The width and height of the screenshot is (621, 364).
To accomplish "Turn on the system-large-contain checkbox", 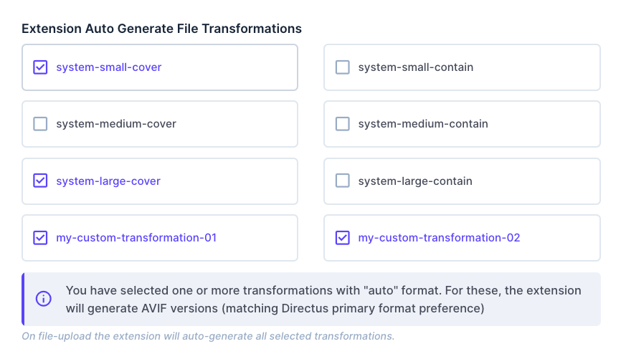I will (343, 181).
